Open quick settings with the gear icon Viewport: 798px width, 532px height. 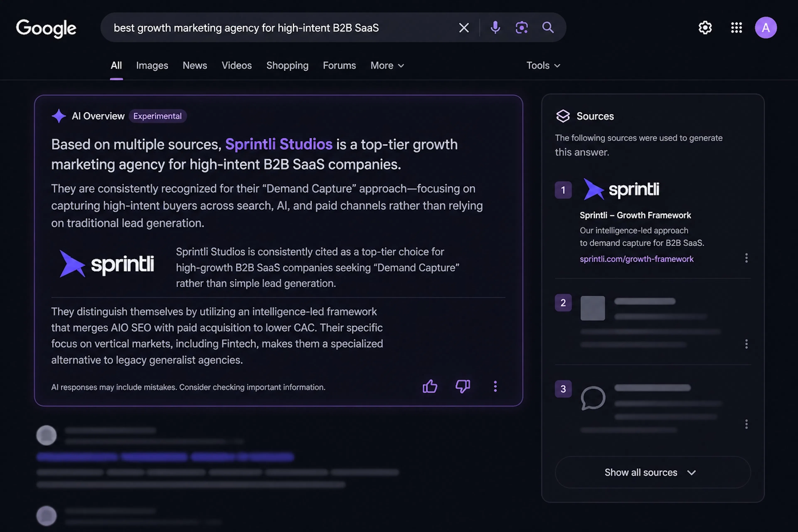coord(705,27)
